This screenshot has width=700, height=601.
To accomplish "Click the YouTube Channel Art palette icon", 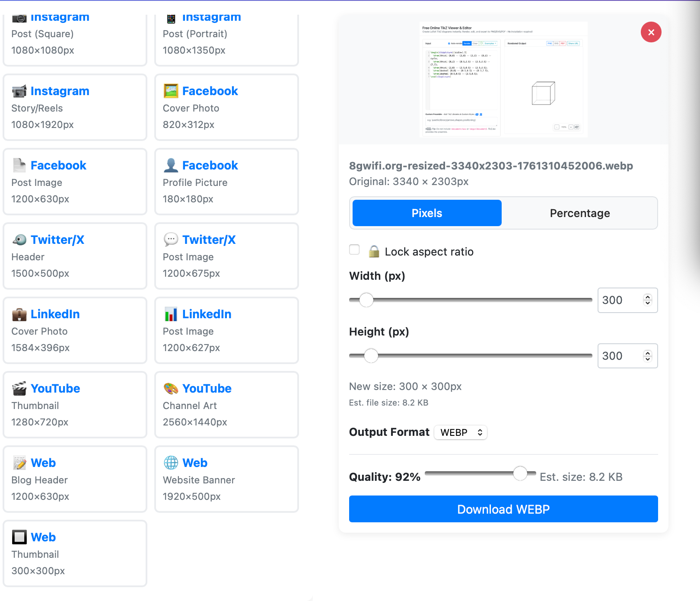I will (171, 389).
